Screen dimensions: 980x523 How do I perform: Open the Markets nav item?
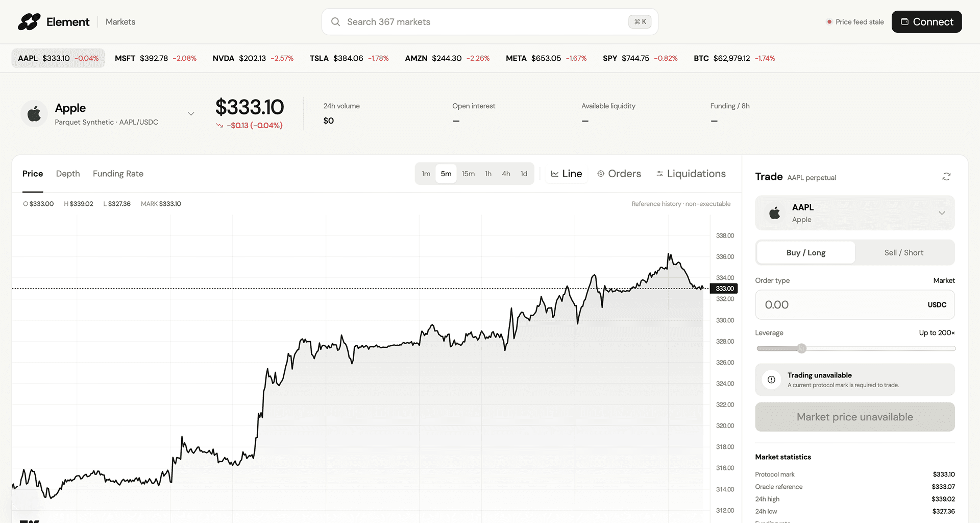click(120, 22)
